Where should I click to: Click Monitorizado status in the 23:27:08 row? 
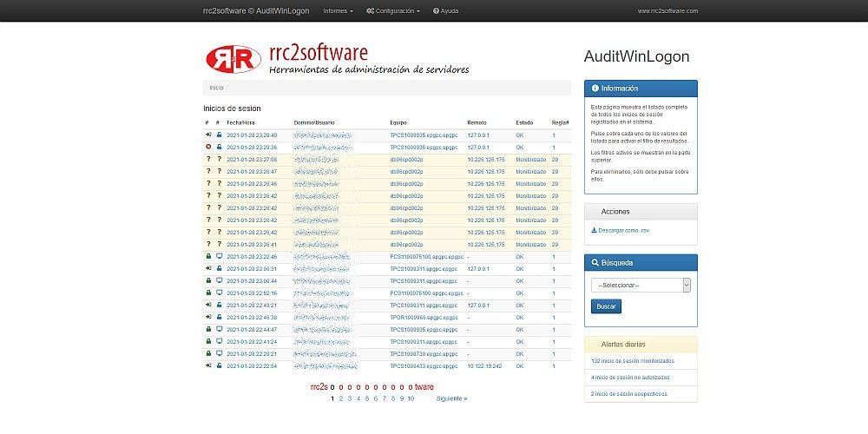[531, 160]
